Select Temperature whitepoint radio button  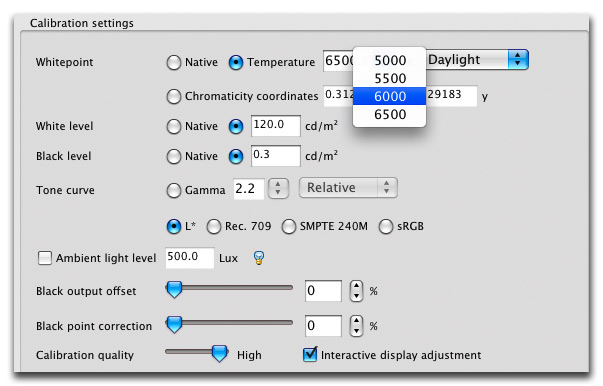(x=236, y=62)
